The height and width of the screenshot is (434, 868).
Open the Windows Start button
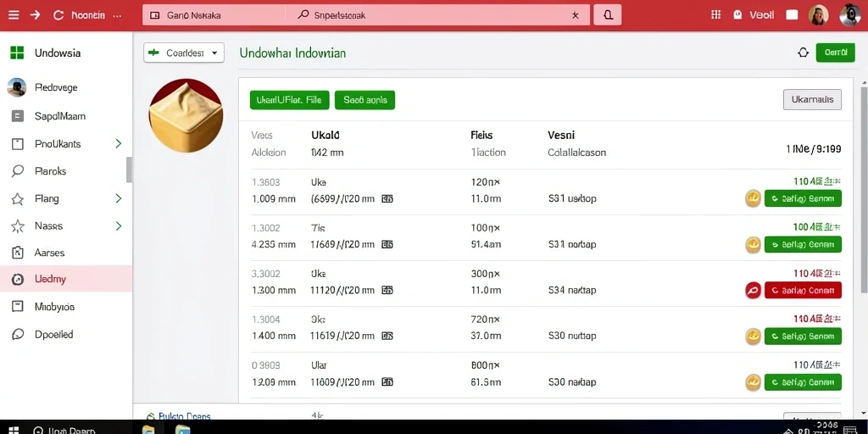pyautogui.click(x=14, y=430)
